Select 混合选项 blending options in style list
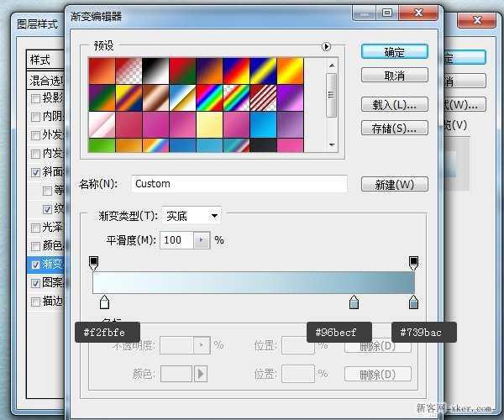Viewport: 504px width, 420px height. tap(46, 80)
